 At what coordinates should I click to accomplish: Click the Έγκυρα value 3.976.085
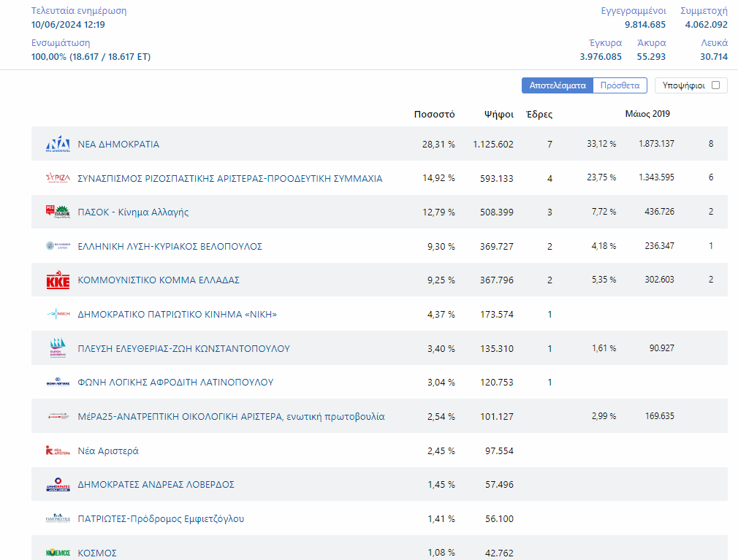tap(601, 56)
